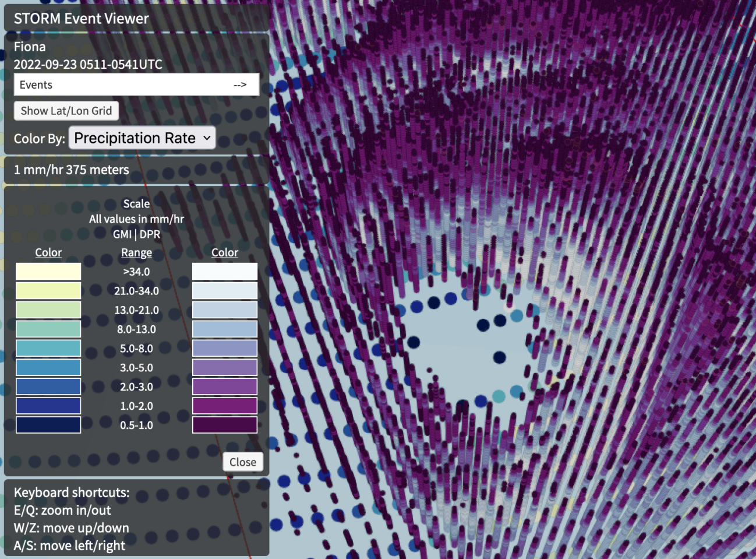Click the 'W/Z: move up/down' shortcut line

72,528
